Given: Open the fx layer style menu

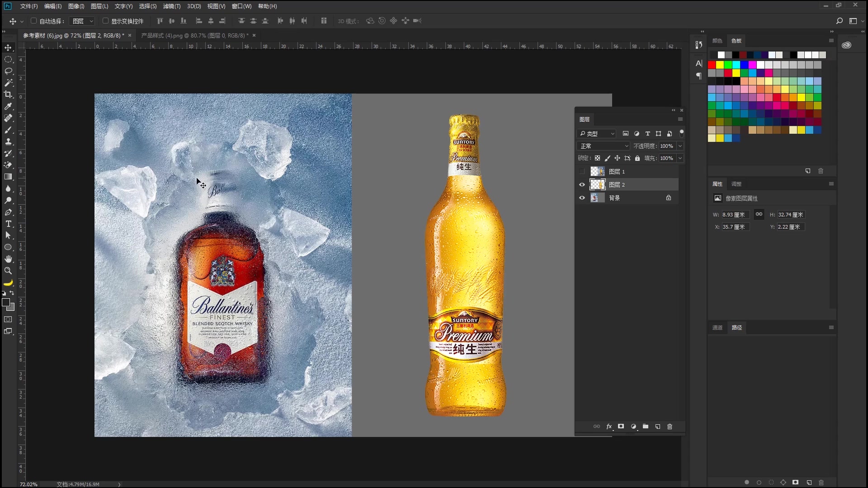Looking at the screenshot, I should (x=609, y=427).
